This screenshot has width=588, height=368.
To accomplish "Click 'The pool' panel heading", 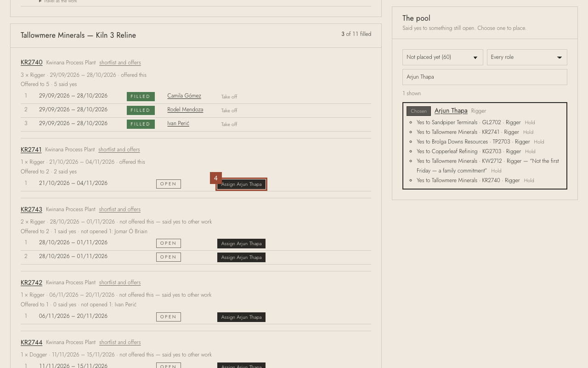I will [x=416, y=18].
